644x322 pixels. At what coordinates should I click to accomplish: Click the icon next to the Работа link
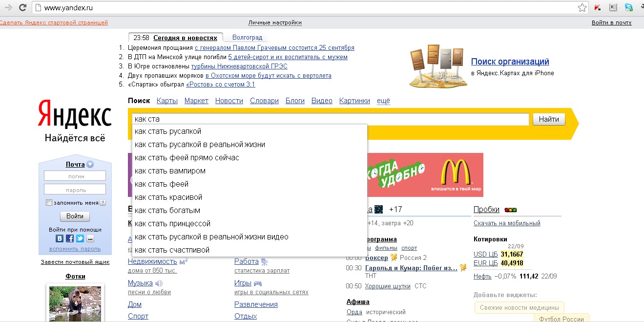[x=264, y=261]
